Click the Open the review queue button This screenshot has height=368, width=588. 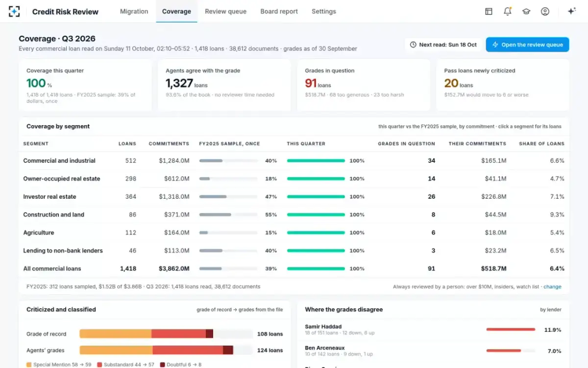tap(527, 45)
